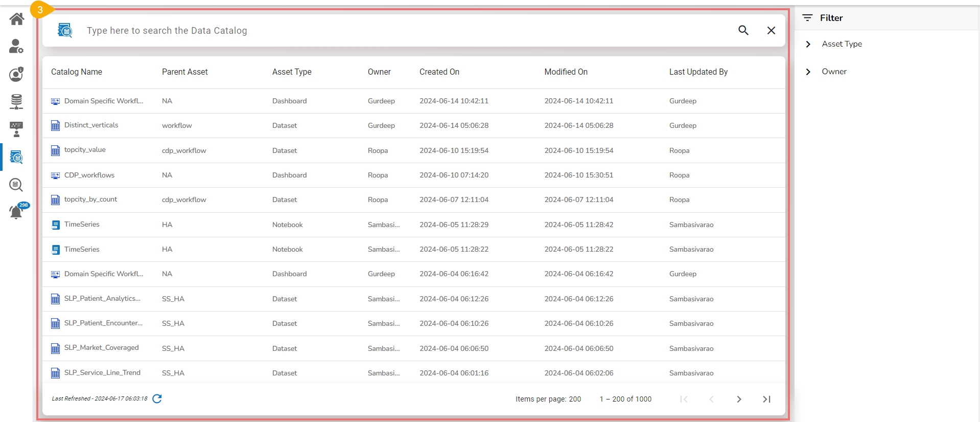
Task: Click the Catalog Name column header
Action: click(x=77, y=72)
